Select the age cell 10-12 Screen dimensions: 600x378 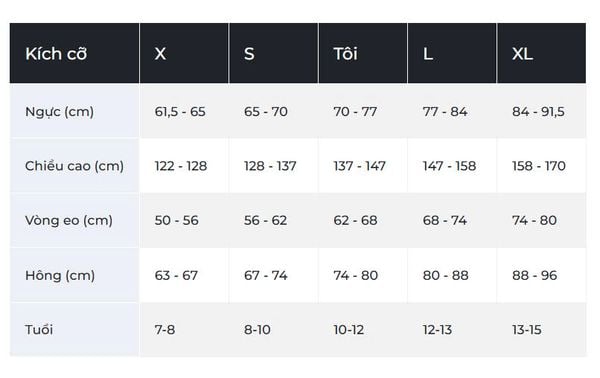point(349,329)
